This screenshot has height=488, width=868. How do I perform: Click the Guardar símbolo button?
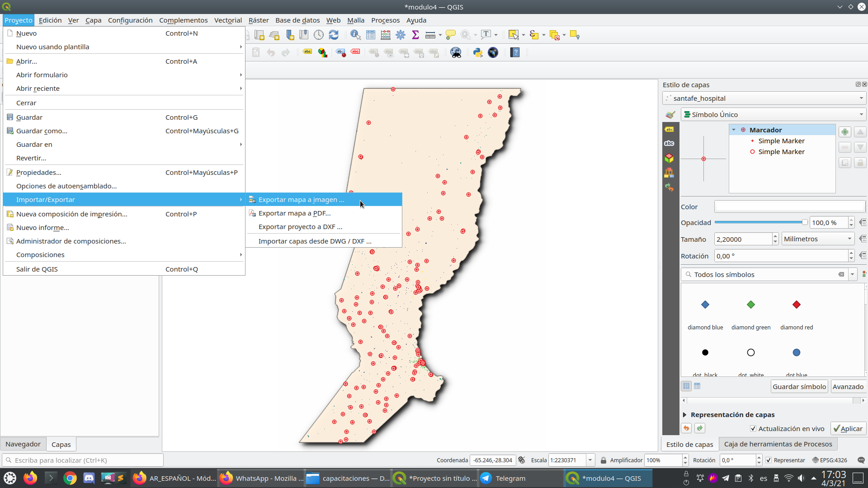(799, 386)
